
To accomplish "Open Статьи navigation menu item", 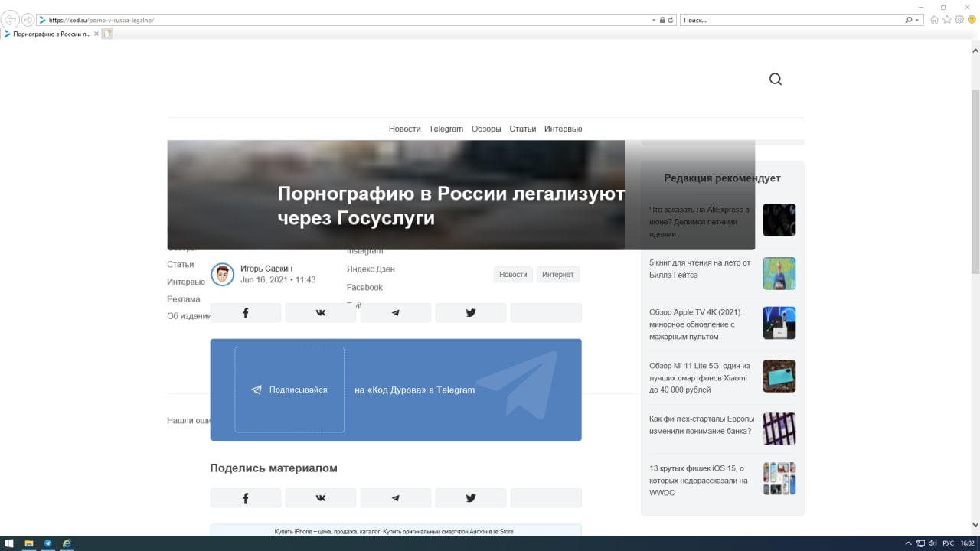I will pos(523,129).
